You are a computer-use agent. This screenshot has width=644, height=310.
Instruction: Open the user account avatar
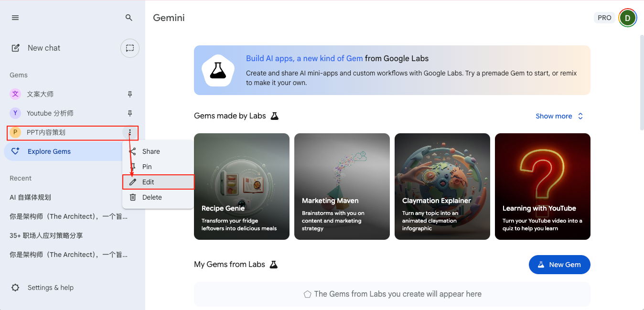(x=627, y=18)
